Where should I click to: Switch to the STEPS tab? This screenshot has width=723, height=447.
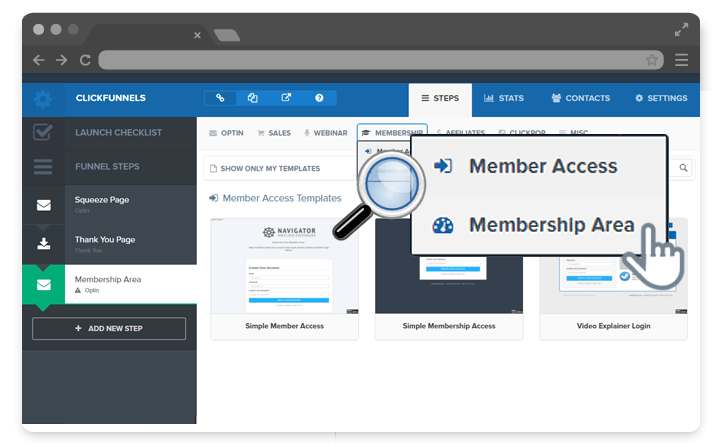tap(440, 98)
